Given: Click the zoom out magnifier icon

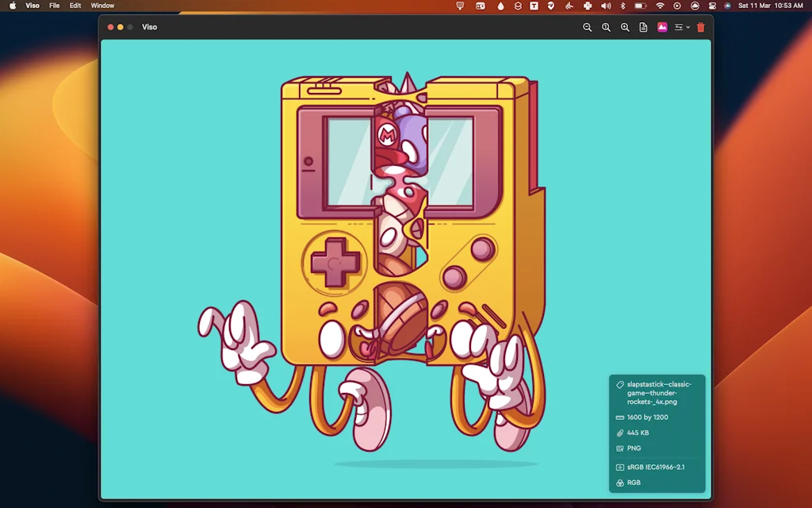Looking at the screenshot, I should (587, 27).
